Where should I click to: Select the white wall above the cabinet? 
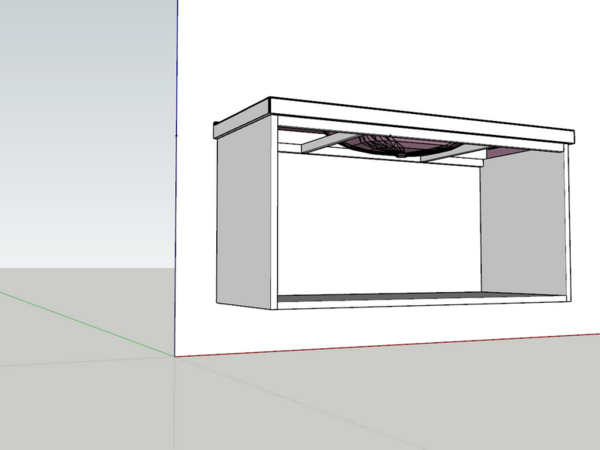coord(380,50)
